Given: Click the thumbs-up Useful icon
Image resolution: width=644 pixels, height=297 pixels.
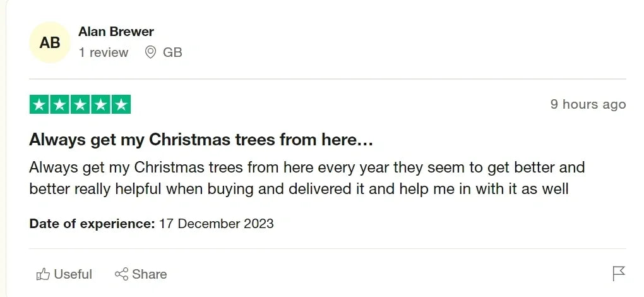Looking at the screenshot, I should (43, 274).
